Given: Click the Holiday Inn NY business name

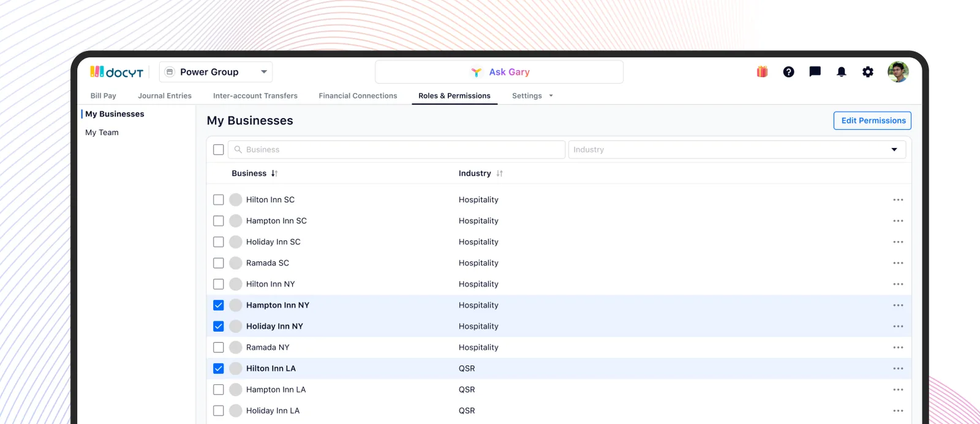Looking at the screenshot, I should [274, 326].
